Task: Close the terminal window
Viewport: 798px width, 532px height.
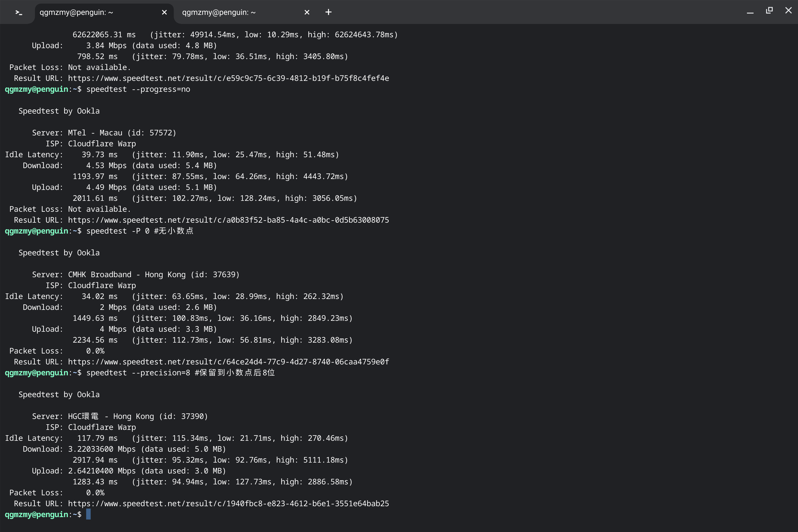Action: pyautogui.click(x=788, y=11)
